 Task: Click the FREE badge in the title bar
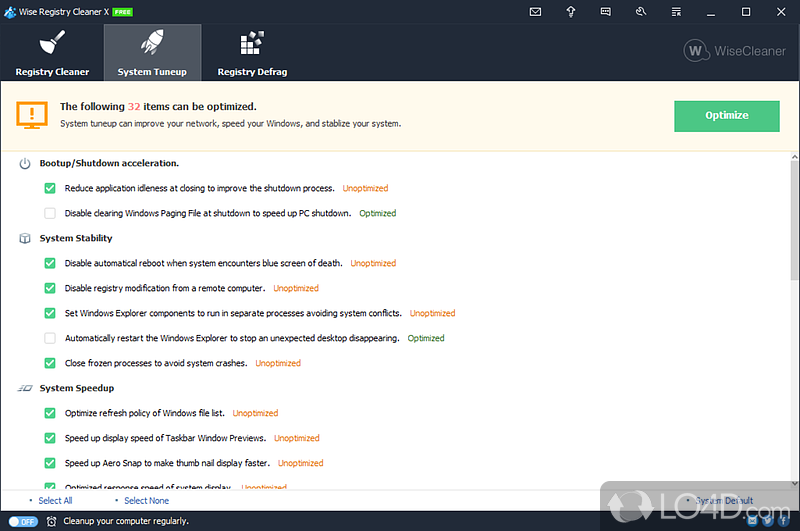click(x=122, y=12)
